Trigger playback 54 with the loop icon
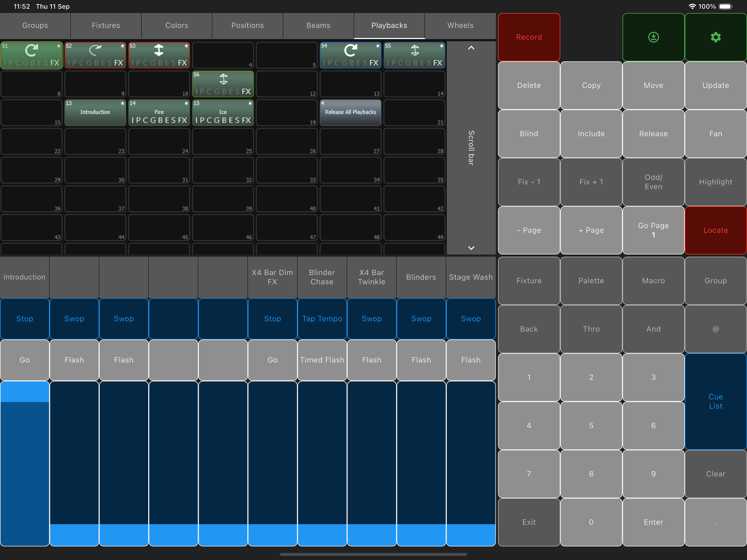 (x=350, y=55)
